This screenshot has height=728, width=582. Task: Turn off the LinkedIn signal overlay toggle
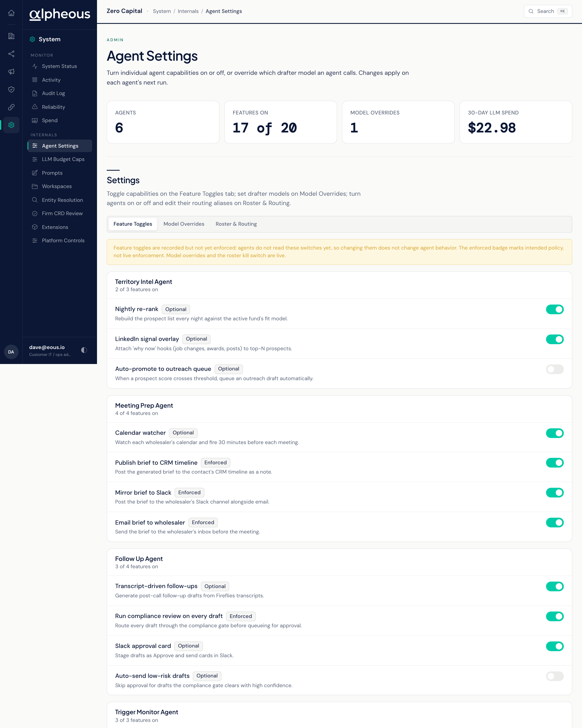[554, 339]
